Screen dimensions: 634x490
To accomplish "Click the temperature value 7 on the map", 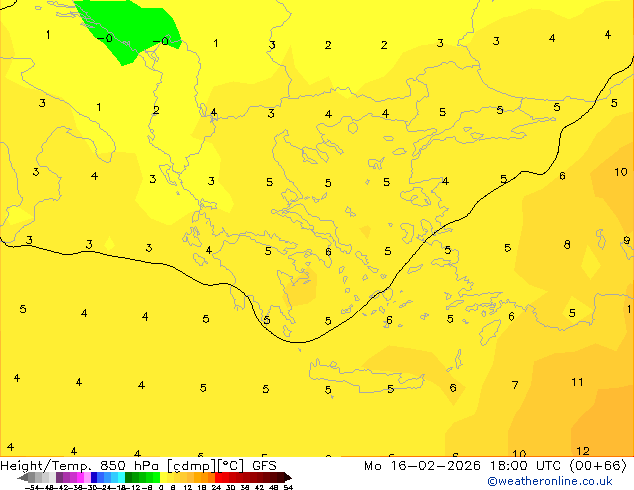I will (515, 384).
